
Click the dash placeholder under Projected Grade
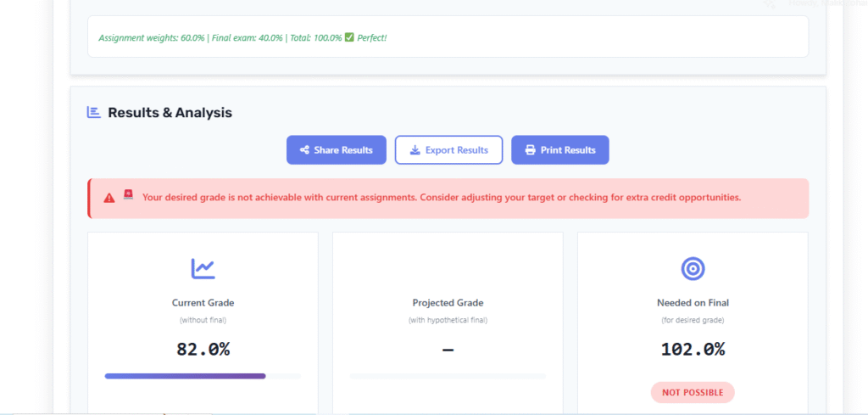448,350
